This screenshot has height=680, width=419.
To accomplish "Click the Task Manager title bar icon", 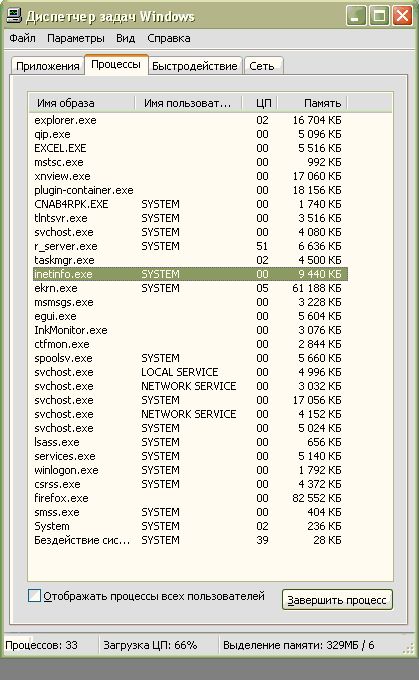I will pos(14,16).
